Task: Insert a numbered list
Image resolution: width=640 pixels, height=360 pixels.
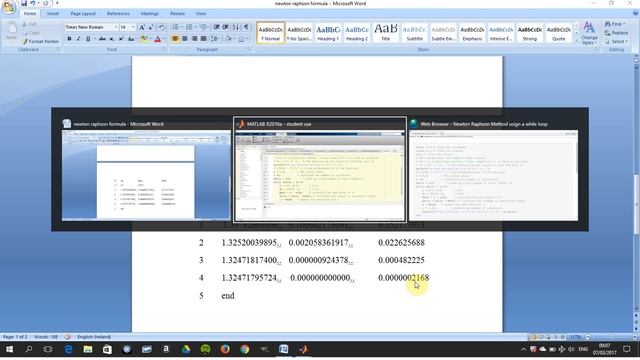Action: click(x=189, y=27)
